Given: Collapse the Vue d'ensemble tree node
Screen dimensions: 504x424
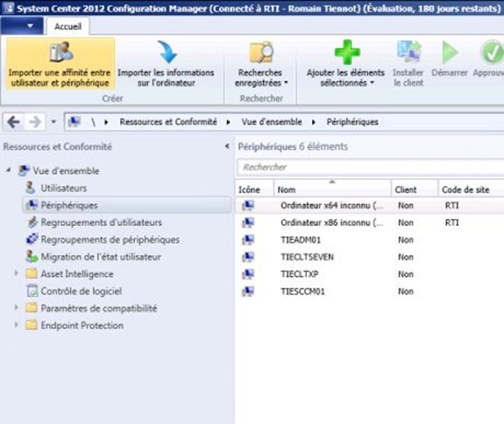Looking at the screenshot, I should coord(9,170).
